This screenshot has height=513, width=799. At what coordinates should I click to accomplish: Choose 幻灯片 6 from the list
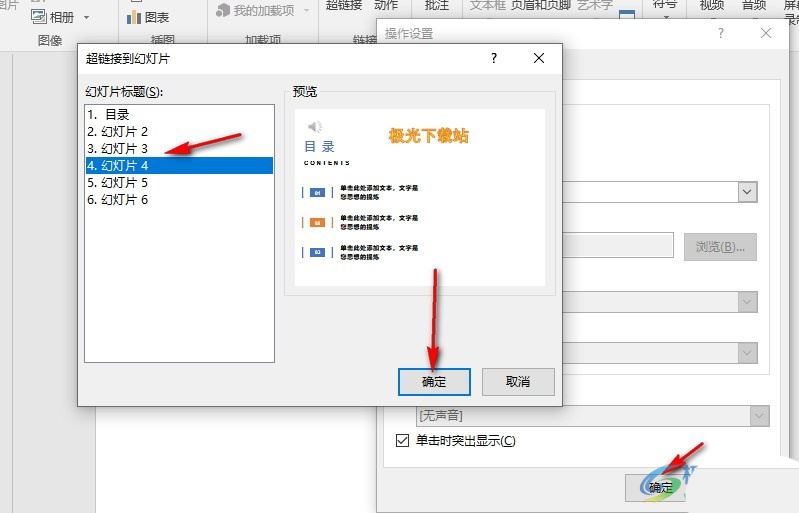(117, 200)
